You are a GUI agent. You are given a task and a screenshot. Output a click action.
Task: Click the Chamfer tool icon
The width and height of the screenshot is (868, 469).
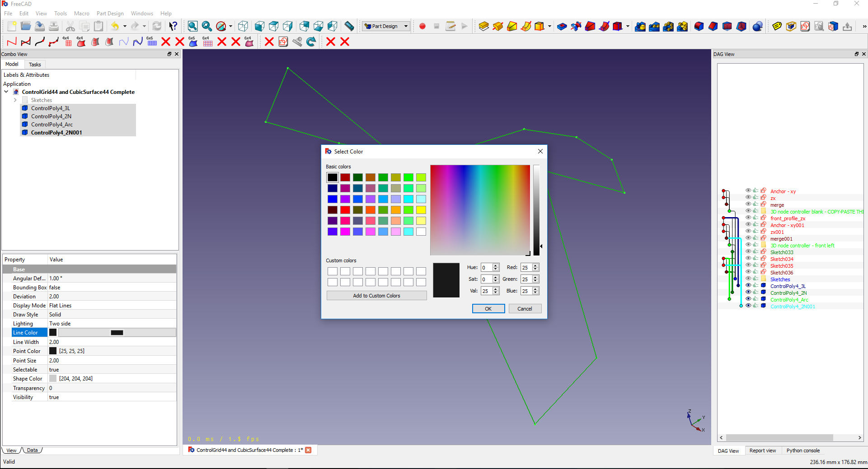[x=713, y=26]
